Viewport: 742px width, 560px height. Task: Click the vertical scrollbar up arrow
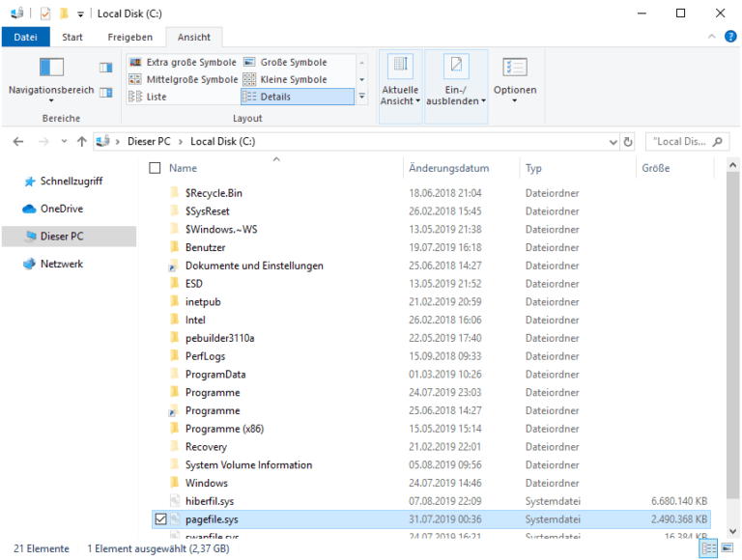coord(732,165)
